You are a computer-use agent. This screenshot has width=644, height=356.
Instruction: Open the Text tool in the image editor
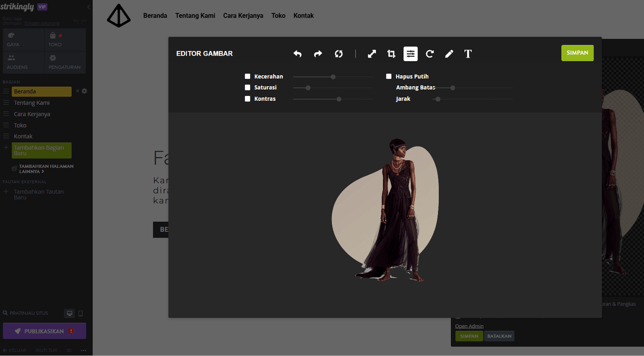pos(467,54)
